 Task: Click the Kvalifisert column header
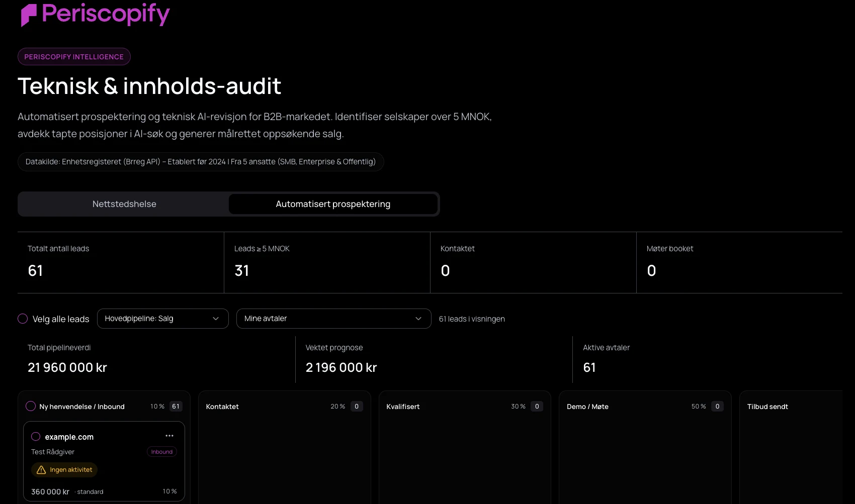pos(403,407)
